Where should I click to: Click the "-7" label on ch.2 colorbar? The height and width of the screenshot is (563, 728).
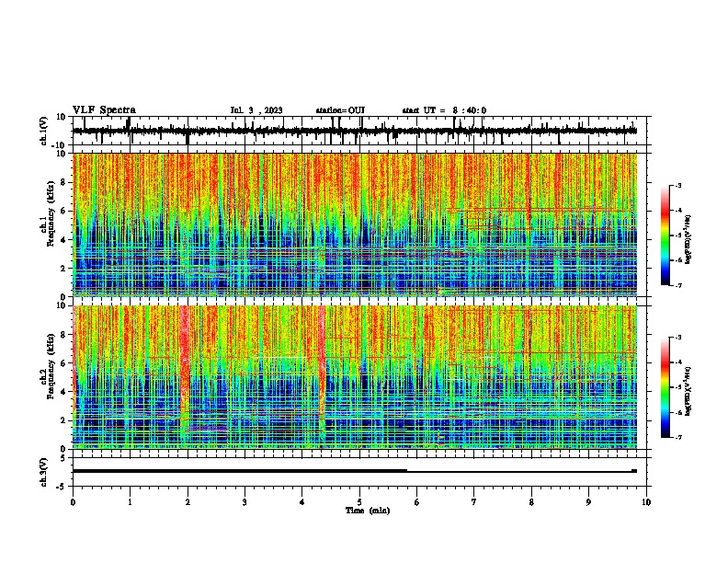point(677,437)
